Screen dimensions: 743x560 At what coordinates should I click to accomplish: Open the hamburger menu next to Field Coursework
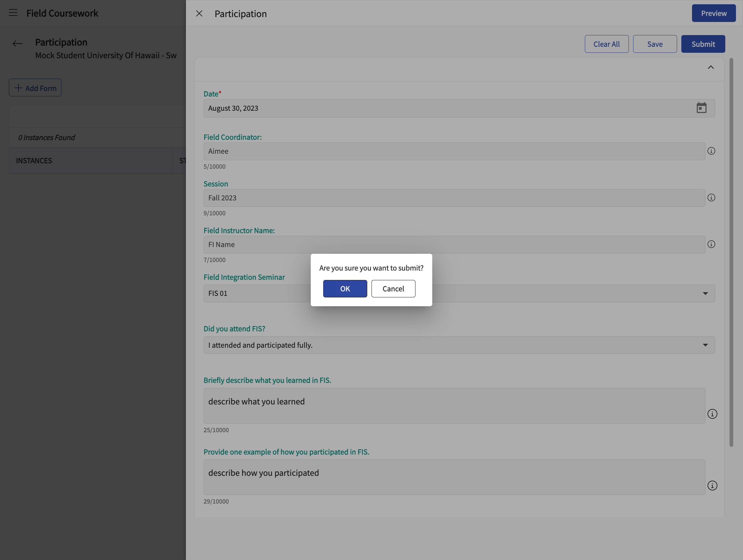click(x=13, y=13)
